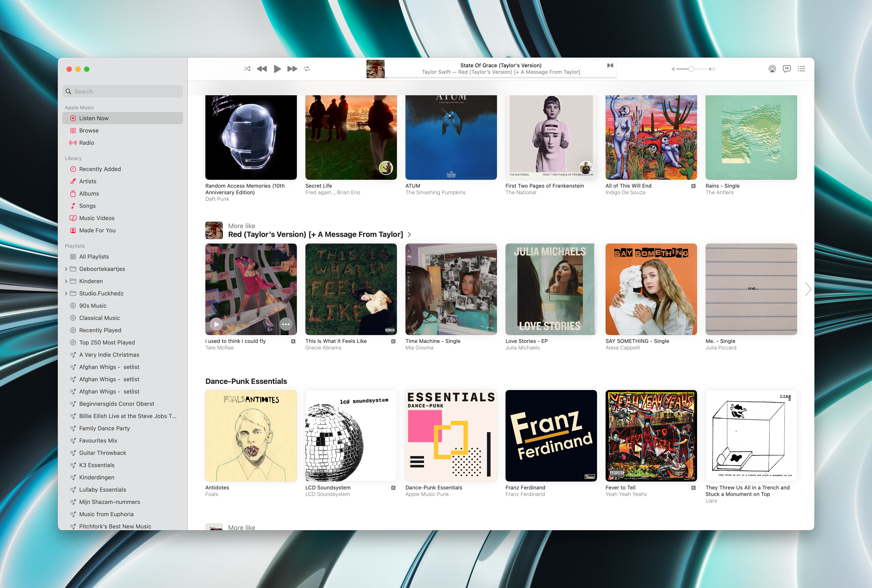This screenshot has height=588, width=872.
Task: Open K3 Essentials playlist
Action: point(123,465)
